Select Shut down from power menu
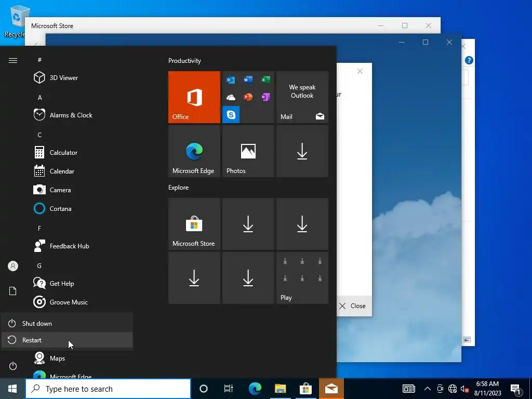Image resolution: width=532 pixels, height=399 pixels. 67,323
